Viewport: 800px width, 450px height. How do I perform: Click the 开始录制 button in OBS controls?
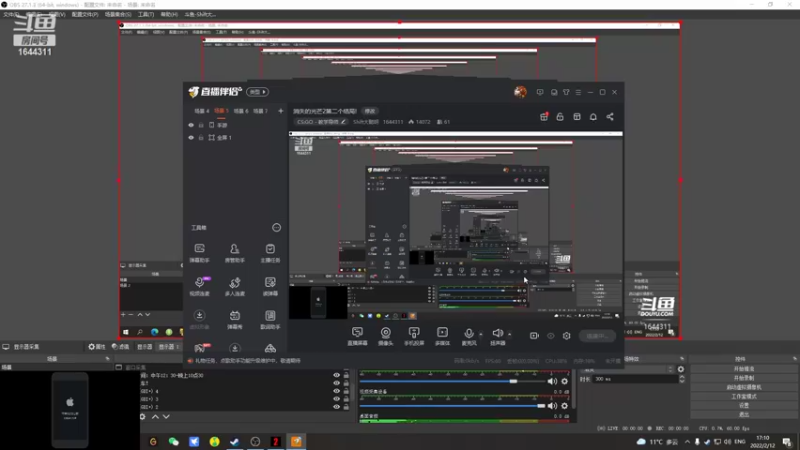743,378
